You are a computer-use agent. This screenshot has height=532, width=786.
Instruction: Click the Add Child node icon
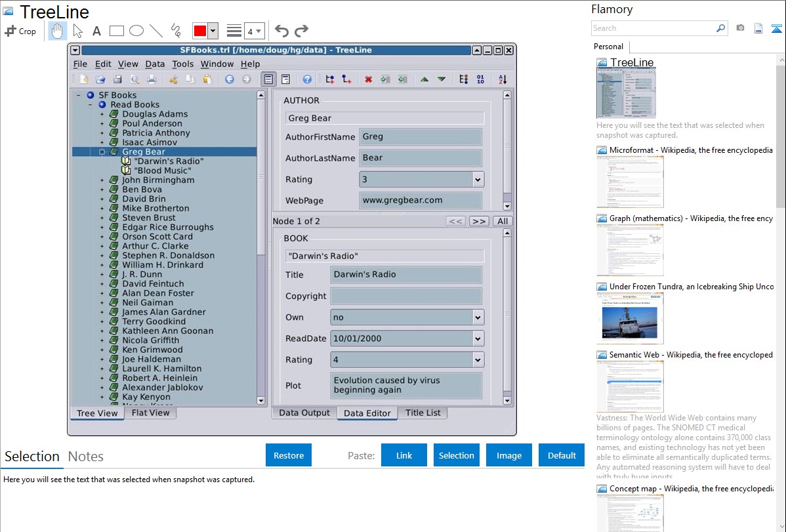tap(346, 79)
